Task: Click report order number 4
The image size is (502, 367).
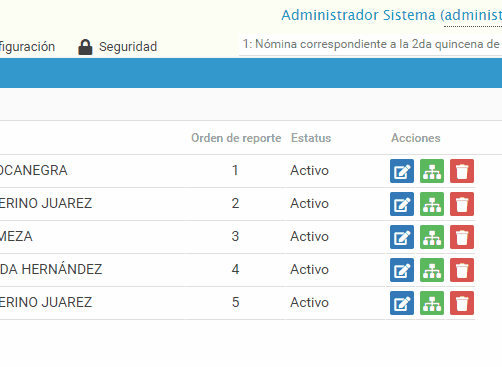Action: [235, 269]
